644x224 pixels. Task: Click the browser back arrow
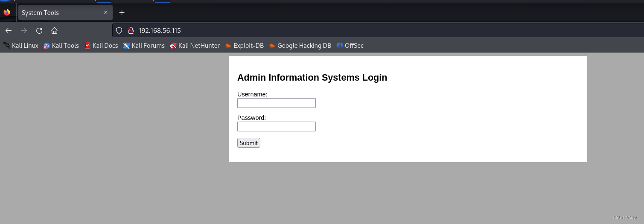coord(9,30)
